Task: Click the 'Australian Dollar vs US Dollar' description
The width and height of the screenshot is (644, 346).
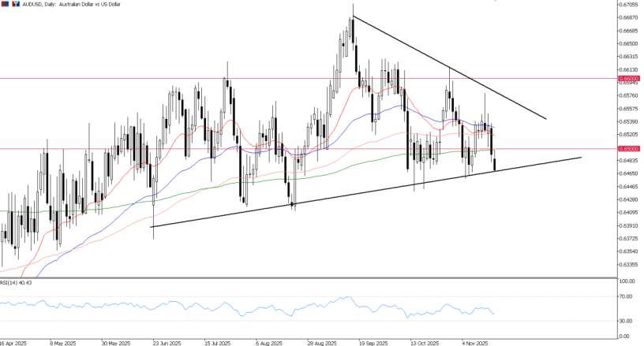Action: point(88,4)
